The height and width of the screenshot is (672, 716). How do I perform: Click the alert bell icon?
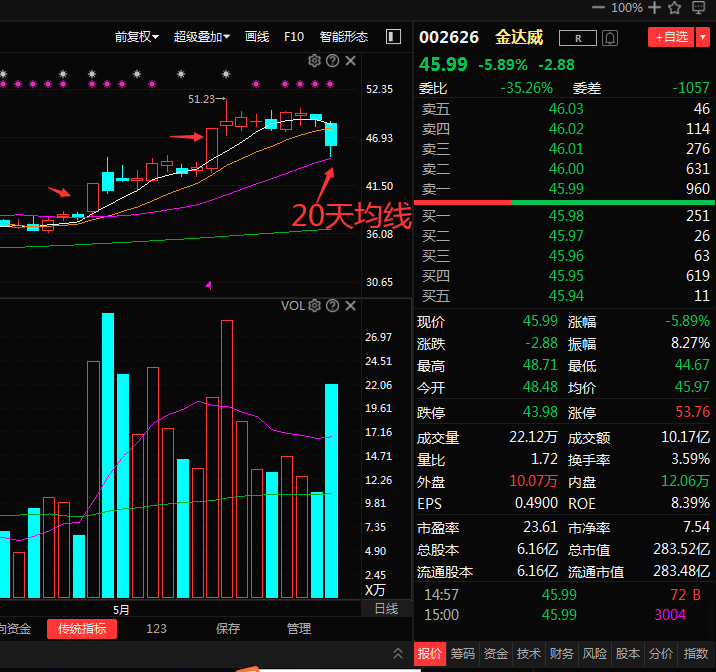pyautogui.click(x=610, y=37)
